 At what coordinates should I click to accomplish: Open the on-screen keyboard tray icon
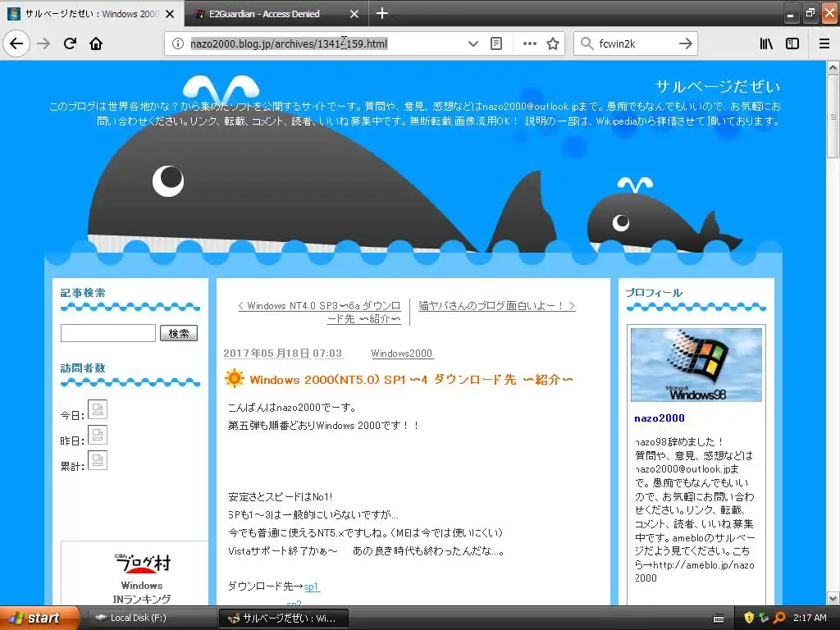tap(719, 619)
